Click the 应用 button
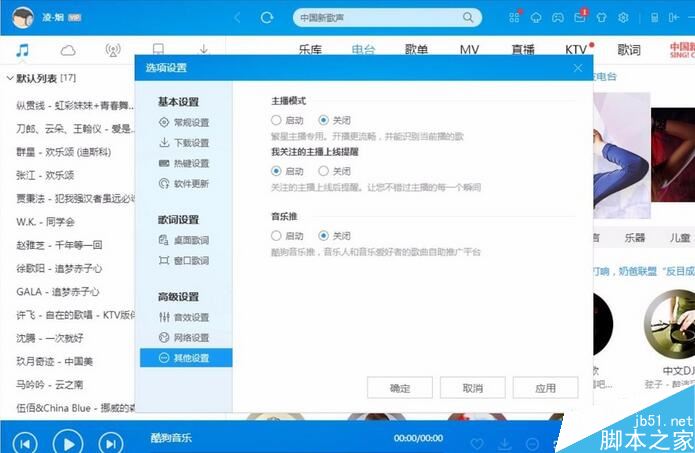Screen dimensions: 695x453 pos(545,388)
